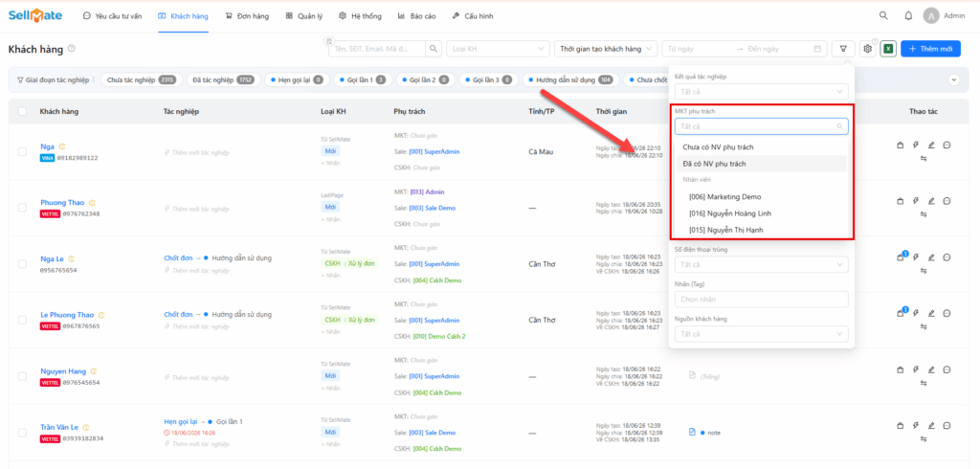The height and width of the screenshot is (469, 980).
Task: Filter by Hướng dẫn sử dụng stage
Action: (x=570, y=80)
